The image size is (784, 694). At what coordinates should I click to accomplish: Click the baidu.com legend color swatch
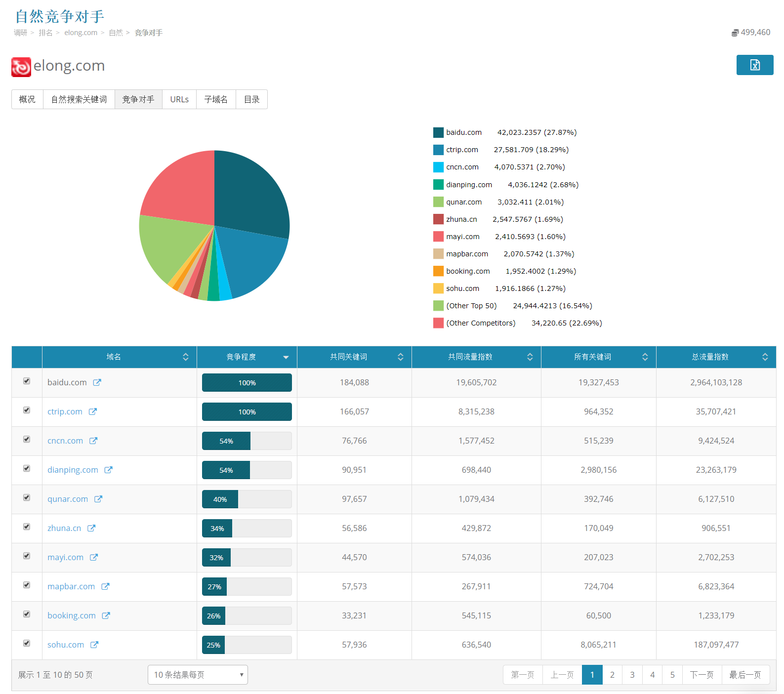click(x=438, y=132)
